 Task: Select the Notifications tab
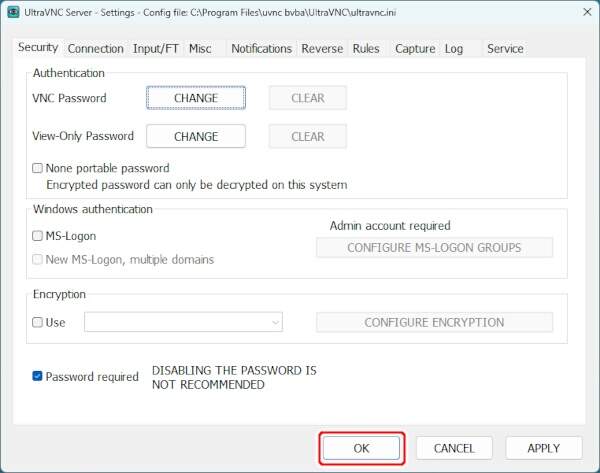[261, 48]
